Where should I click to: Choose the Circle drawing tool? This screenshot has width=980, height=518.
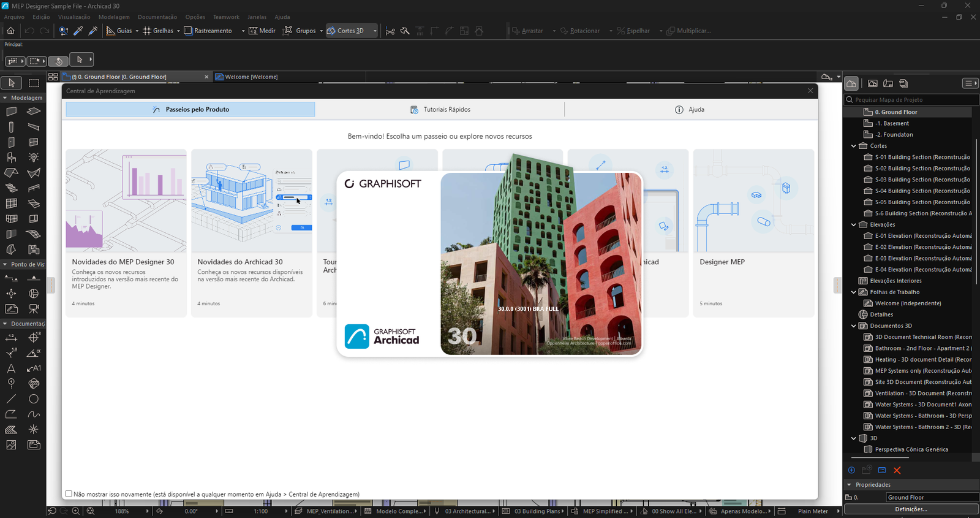pyautogui.click(x=34, y=399)
